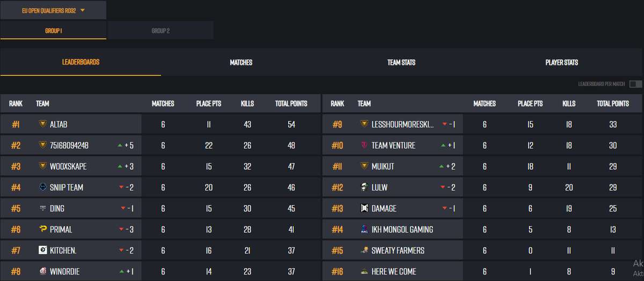Click the TEAM VENTURE logo icon
The height and width of the screenshot is (281, 644).
(364, 145)
